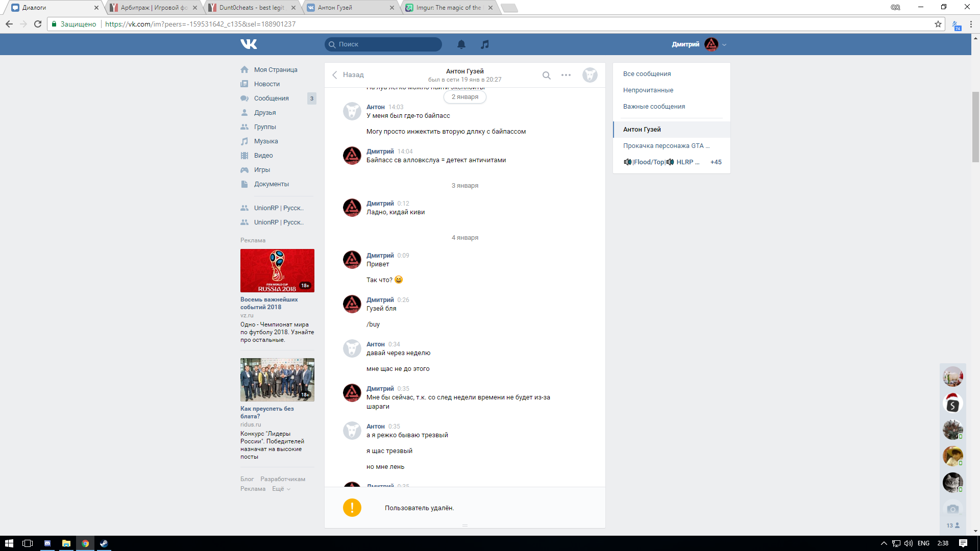Go back via Назад link

point(348,75)
